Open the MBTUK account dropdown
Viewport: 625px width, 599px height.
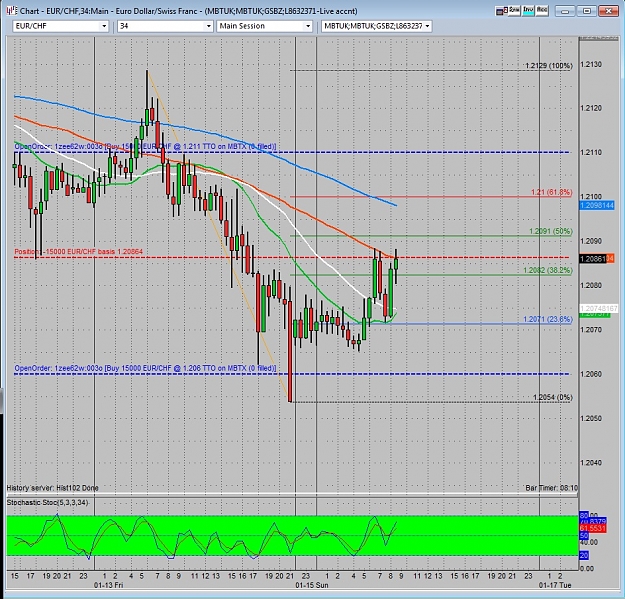click(x=427, y=26)
